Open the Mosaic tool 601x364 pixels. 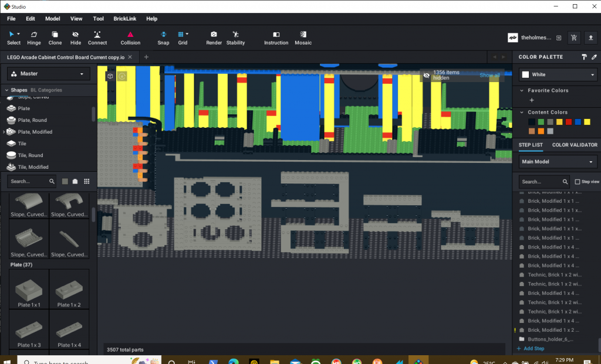coord(303,37)
